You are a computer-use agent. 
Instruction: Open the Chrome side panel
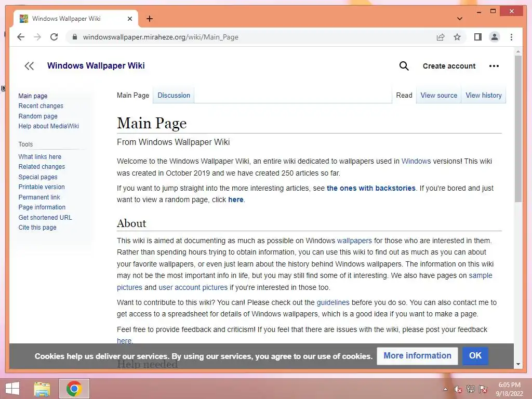(x=478, y=37)
